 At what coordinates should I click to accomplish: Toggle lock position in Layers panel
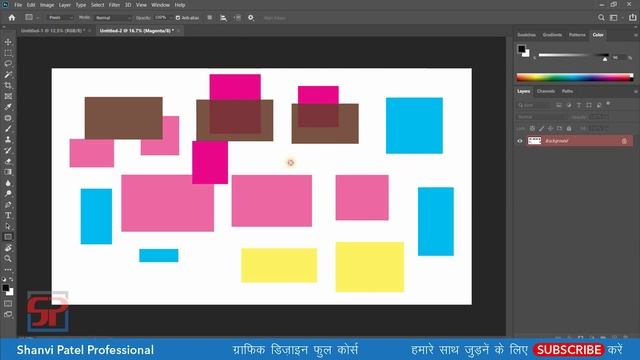point(550,128)
